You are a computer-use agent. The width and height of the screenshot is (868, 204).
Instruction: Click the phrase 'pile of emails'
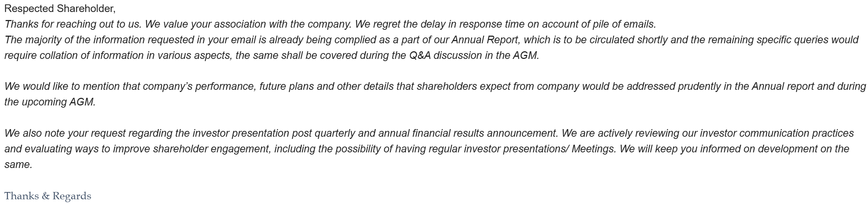(624, 24)
